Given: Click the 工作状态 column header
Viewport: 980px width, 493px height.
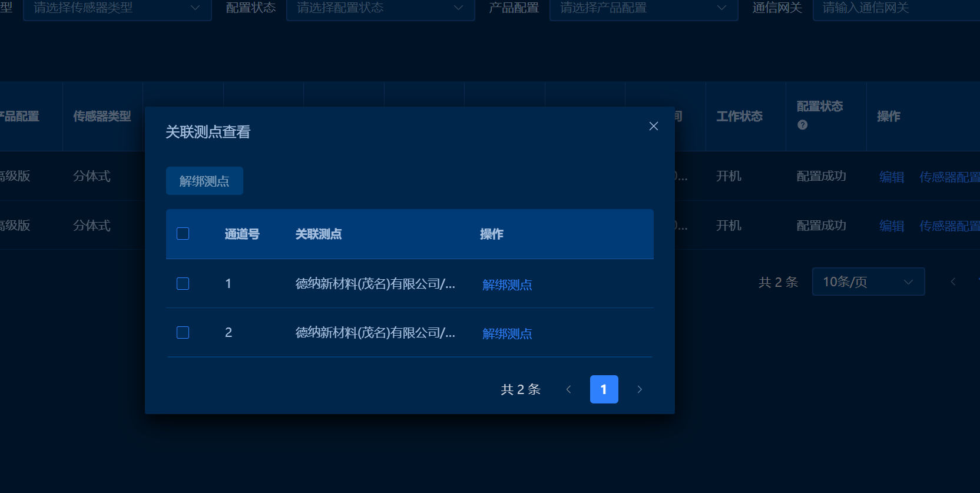Looking at the screenshot, I should [x=739, y=116].
